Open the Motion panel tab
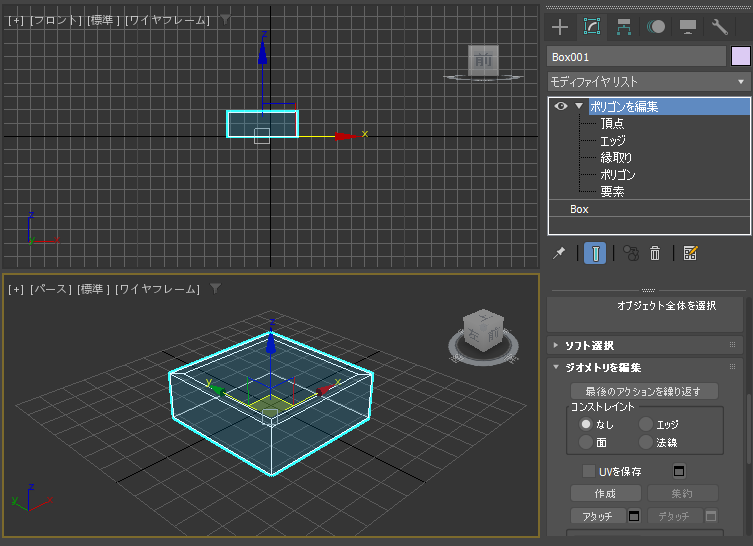 [656, 27]
